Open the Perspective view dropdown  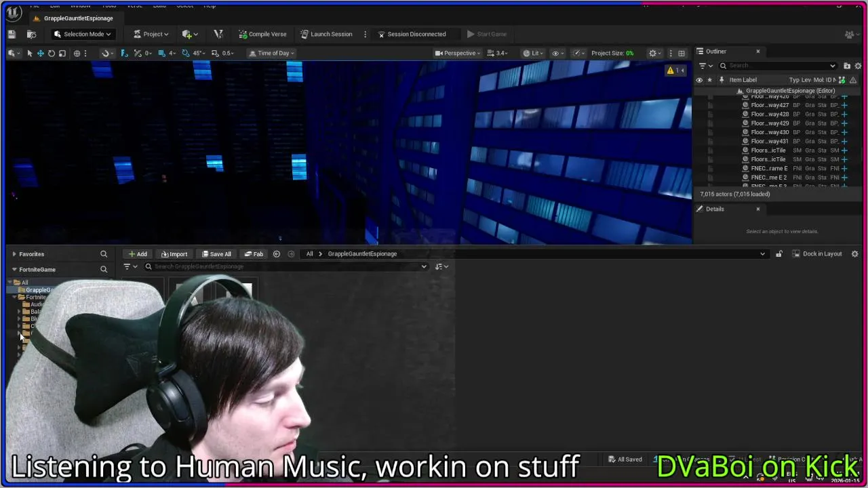(458, 53)
